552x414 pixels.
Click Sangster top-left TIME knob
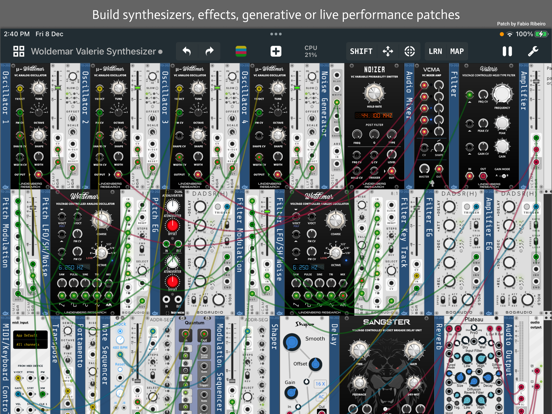359,349
